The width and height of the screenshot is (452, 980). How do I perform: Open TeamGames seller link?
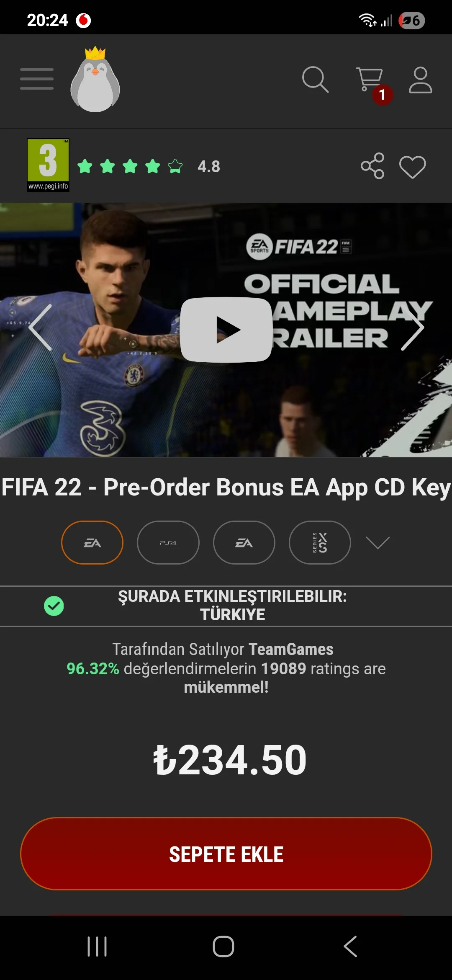[291, 649]
